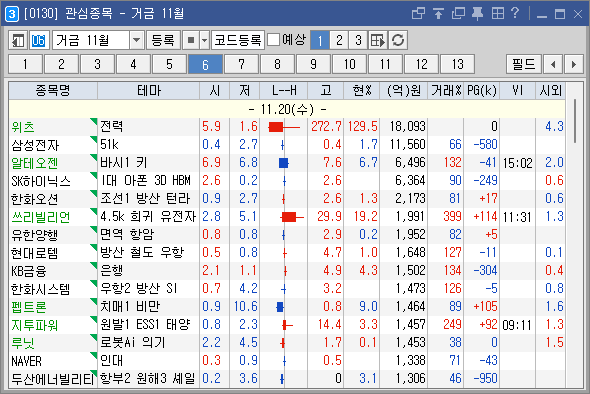The width and height of the screenshot is (590, 394).
Task: Click the column export grid icon
Action: point(378,40)
